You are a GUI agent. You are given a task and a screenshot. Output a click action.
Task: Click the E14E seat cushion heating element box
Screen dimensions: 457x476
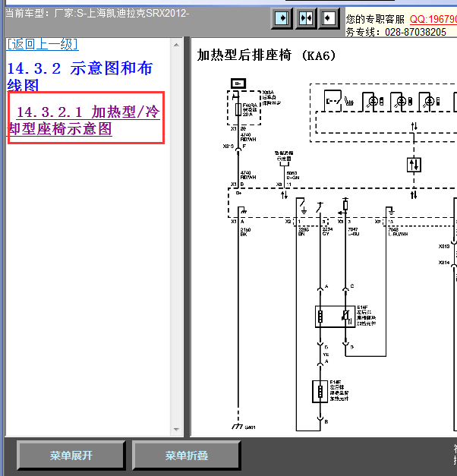320,391
